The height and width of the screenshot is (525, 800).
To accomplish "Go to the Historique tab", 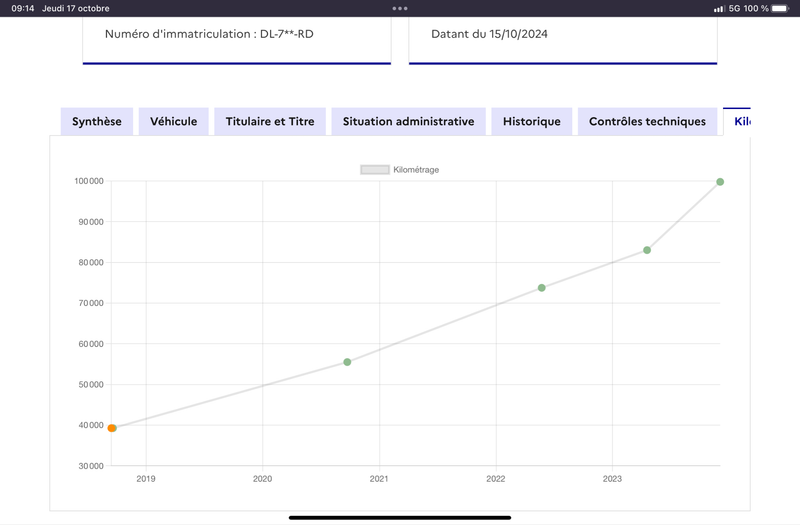I will coord(532,121).
